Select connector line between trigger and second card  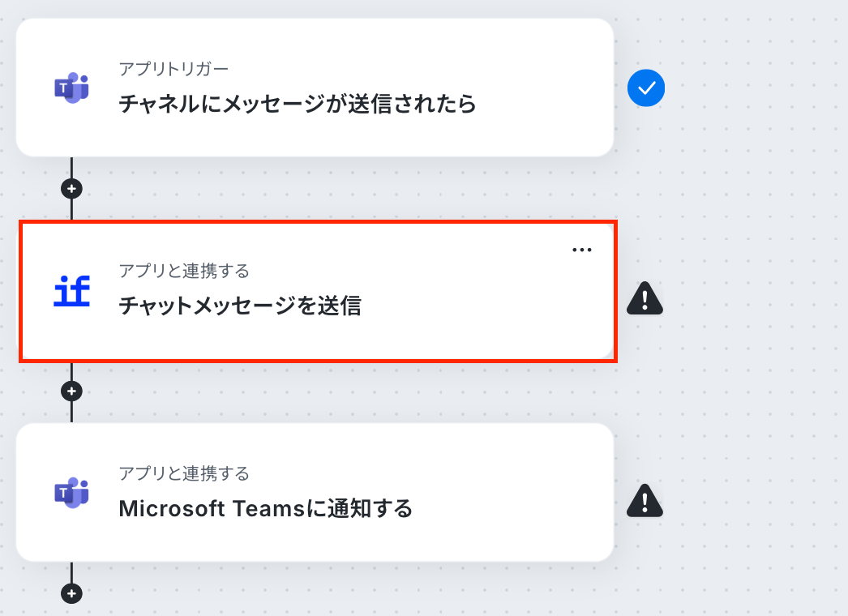(x=71, y=210)
